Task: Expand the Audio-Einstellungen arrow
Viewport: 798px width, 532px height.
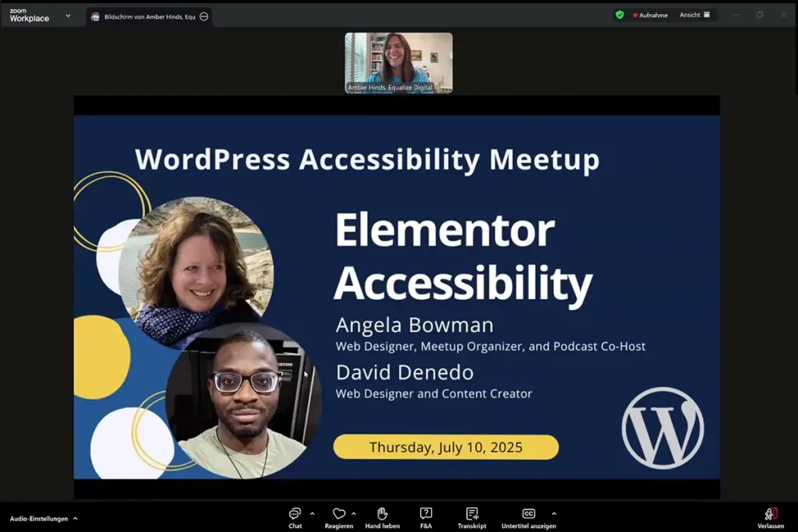Action: 76,519
